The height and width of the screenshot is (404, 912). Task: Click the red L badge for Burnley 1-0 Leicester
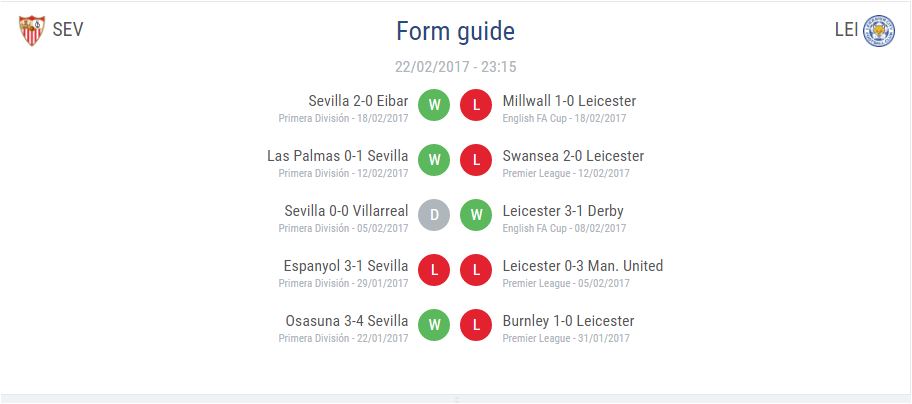click(x=476, y=325)
